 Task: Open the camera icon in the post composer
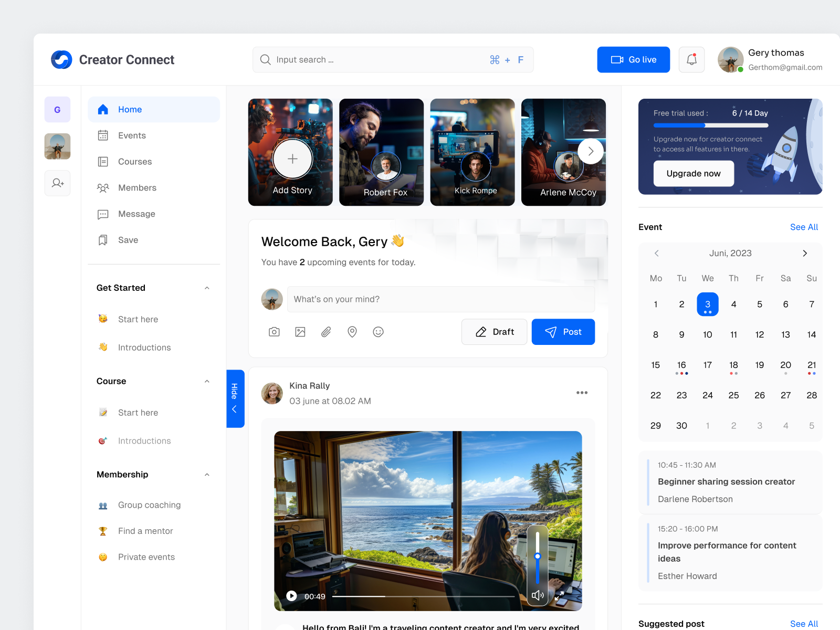tap(274, 332)
